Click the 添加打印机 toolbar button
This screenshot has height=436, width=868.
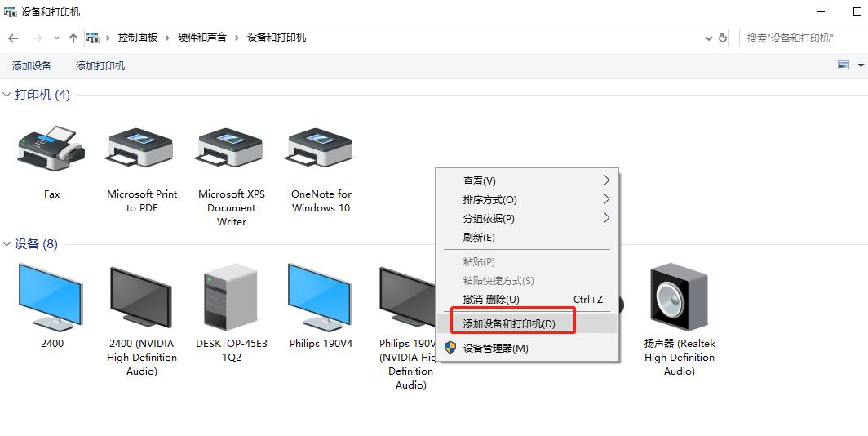pos(100,65)
